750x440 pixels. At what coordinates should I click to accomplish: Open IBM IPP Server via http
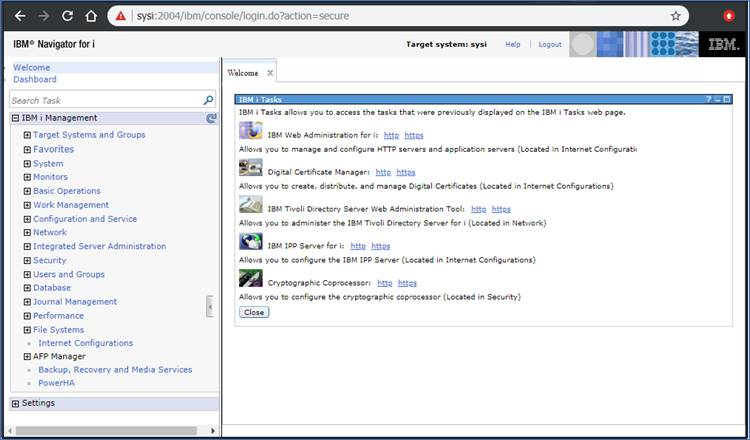coord(358,246)
